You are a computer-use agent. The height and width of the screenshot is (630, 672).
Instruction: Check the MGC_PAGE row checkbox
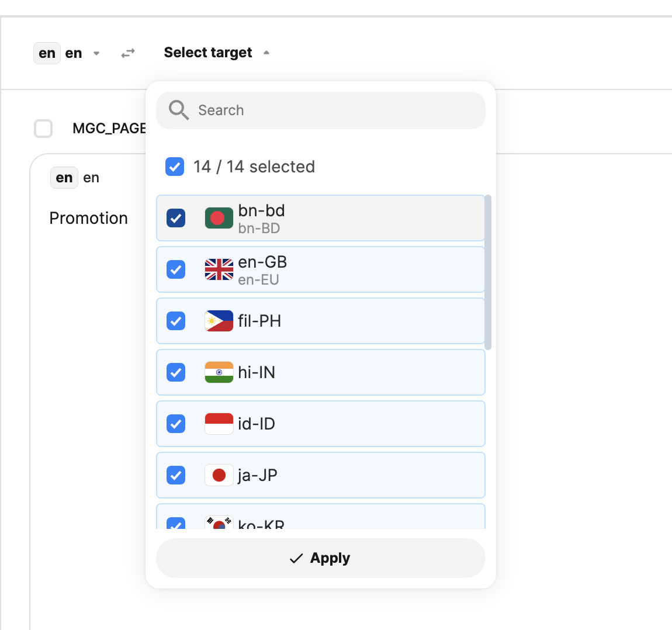click(x=43, y=129)
